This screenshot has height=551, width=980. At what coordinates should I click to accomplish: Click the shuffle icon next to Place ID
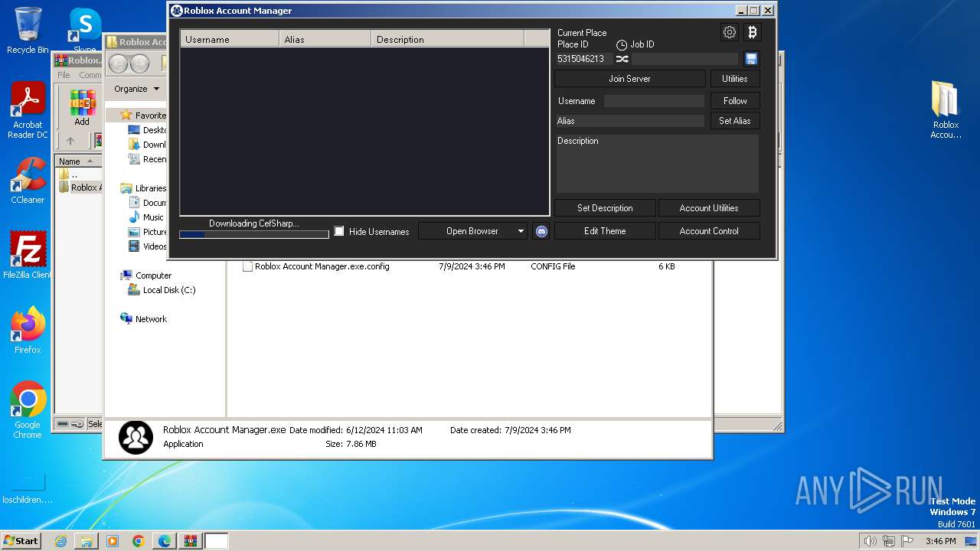coord(622,59)
